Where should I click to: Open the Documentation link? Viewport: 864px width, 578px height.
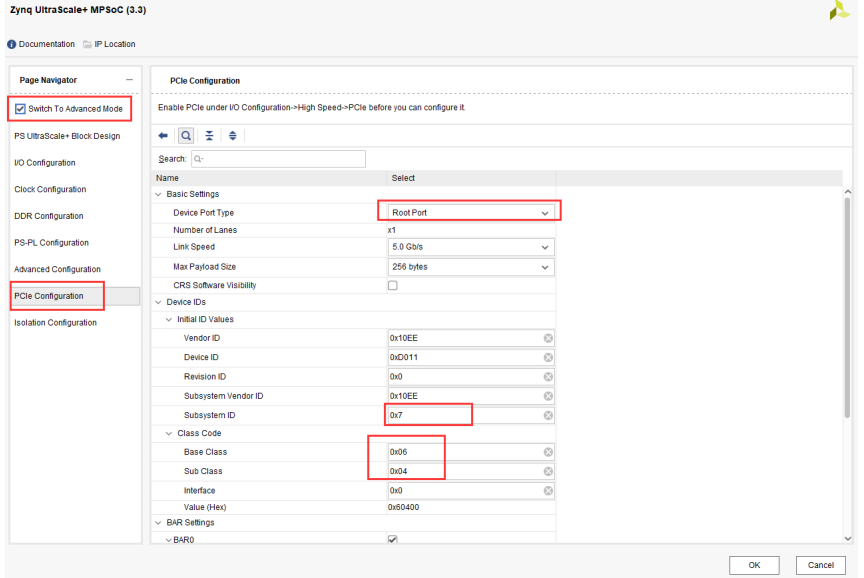point(46,44)
